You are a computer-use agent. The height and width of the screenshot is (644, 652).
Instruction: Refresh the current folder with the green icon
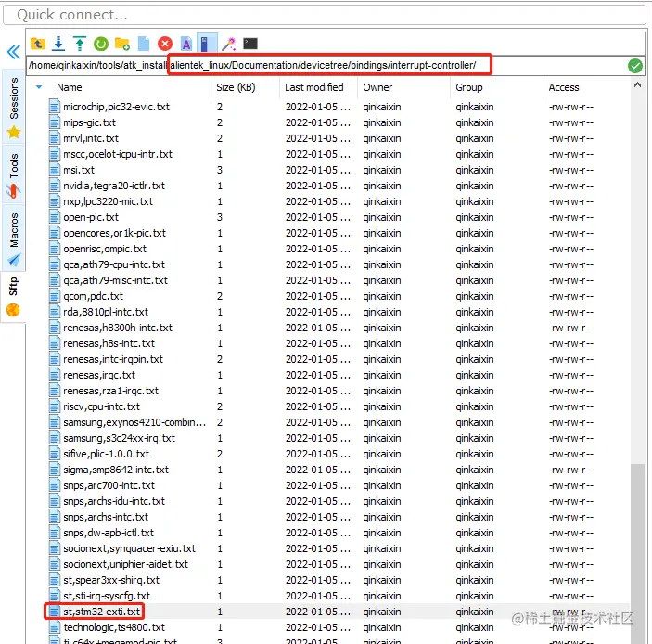(100, 44)
